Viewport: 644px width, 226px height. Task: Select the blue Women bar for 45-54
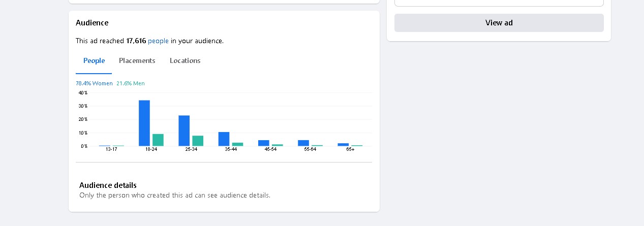tap(263, 143)
